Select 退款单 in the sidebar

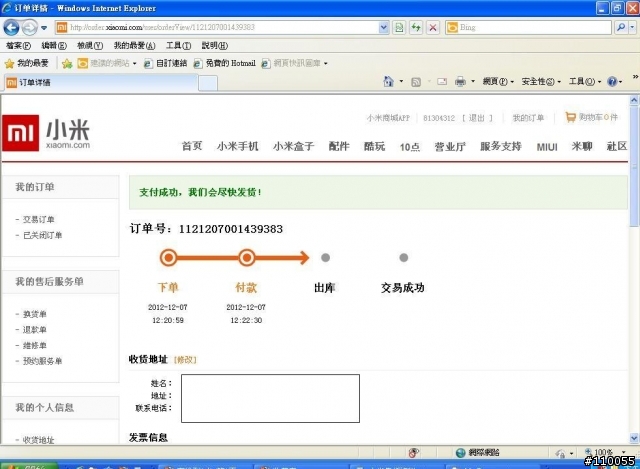pos(35,329)
